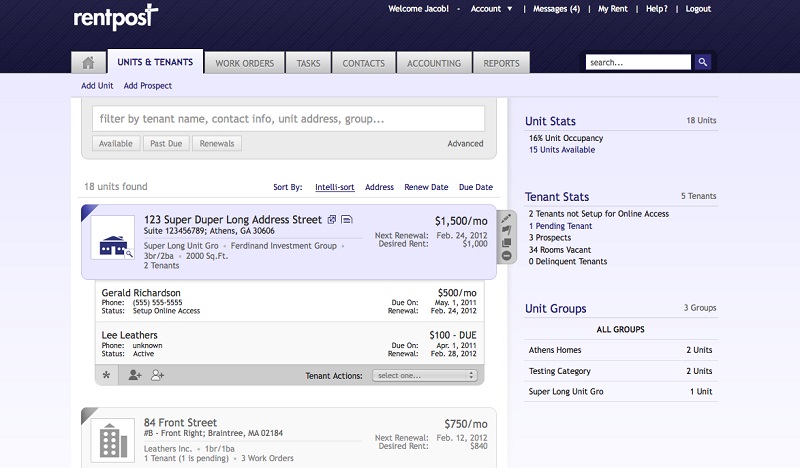Click the search magnifier button
Image resolution: width=800 pixels, height=468 pixels.
[x=703, y=62]
